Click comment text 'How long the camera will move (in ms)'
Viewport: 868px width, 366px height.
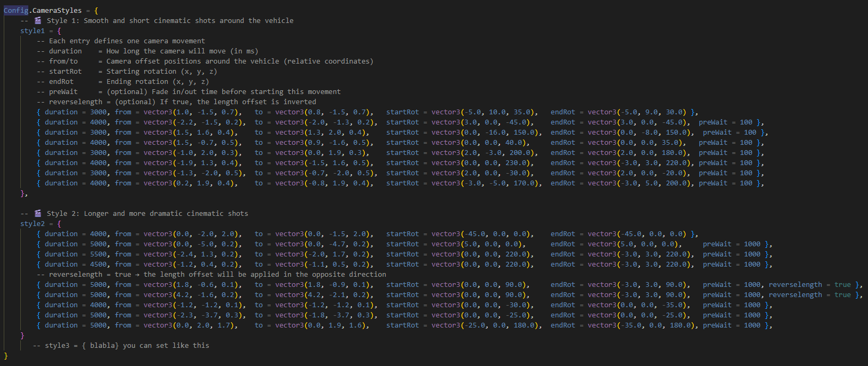point(182,51)
